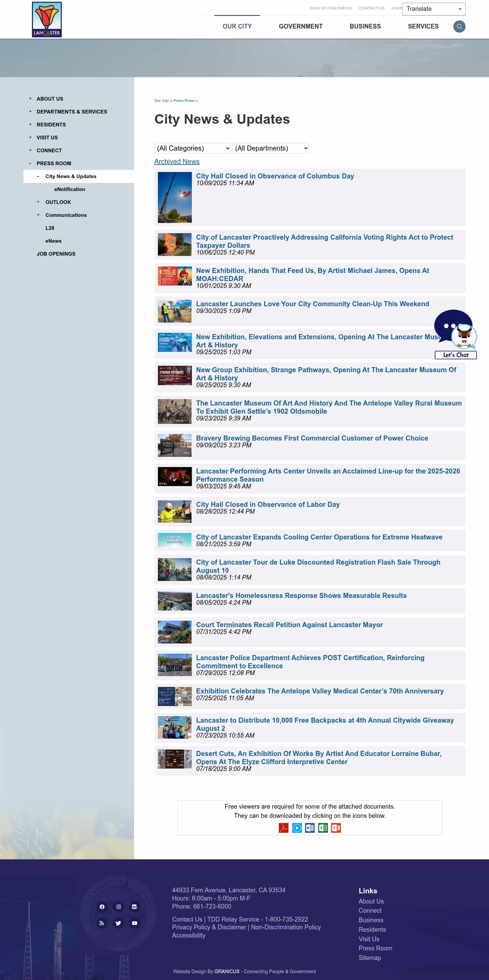489x980 pixels.
Task: Open the LinkedIn icon in the footer
Action: pos(134,907)
